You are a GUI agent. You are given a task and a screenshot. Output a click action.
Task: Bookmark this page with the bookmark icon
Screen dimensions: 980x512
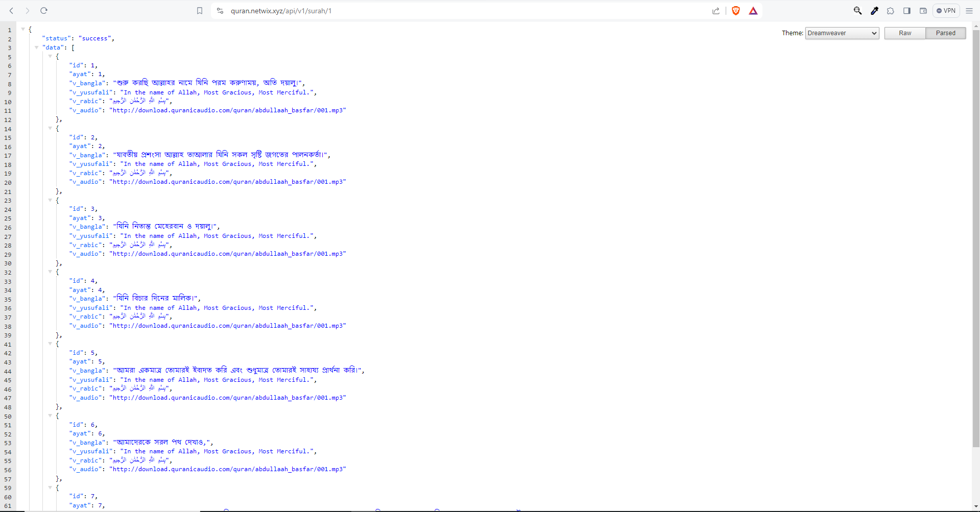point(200,11)
